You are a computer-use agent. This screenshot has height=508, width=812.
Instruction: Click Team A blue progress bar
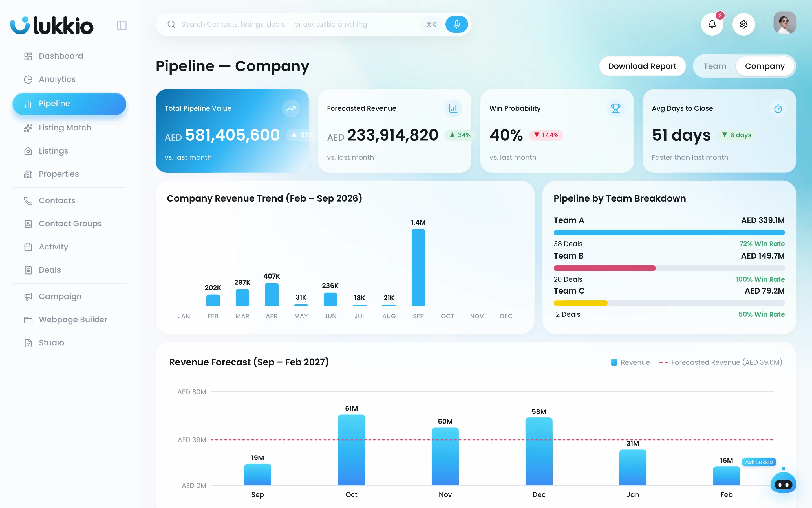(669, 233)
